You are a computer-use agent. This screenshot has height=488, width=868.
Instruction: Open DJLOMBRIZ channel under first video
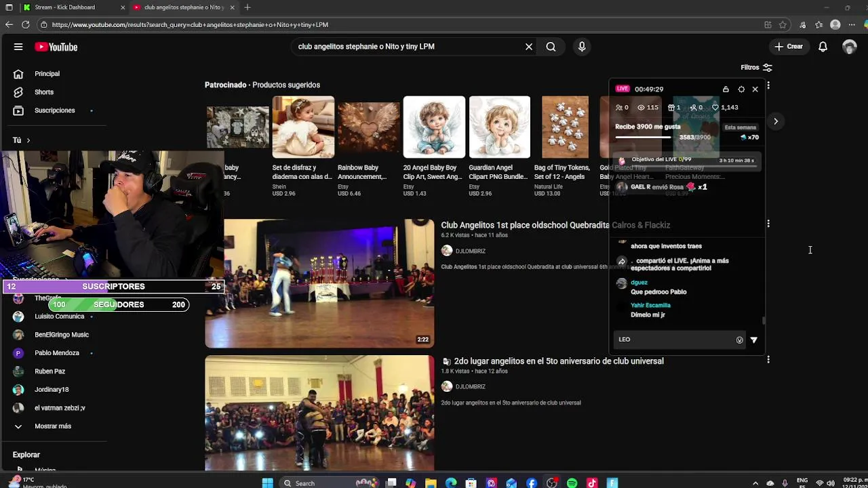click(x=470, y=251)
